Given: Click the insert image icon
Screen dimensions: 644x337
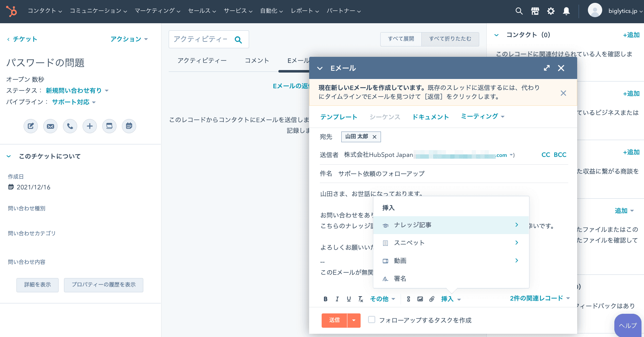Looking at the screenshot, I should 420,299.
